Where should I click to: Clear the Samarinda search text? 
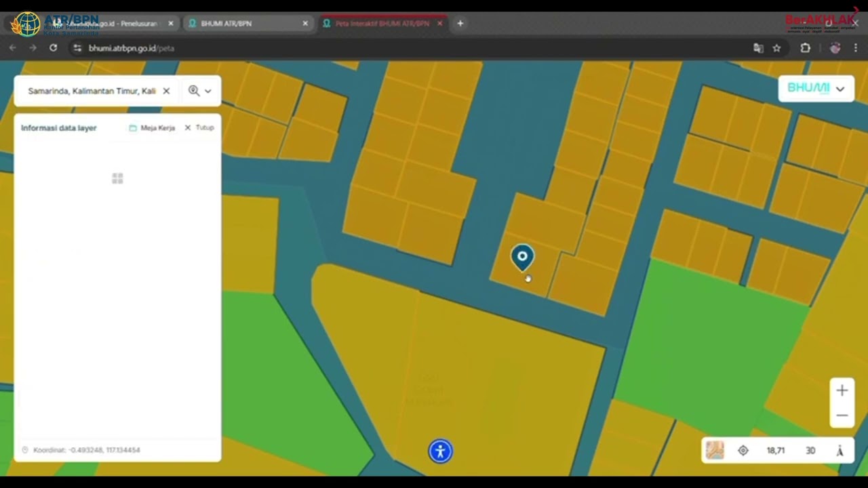(x=166, y=91)
